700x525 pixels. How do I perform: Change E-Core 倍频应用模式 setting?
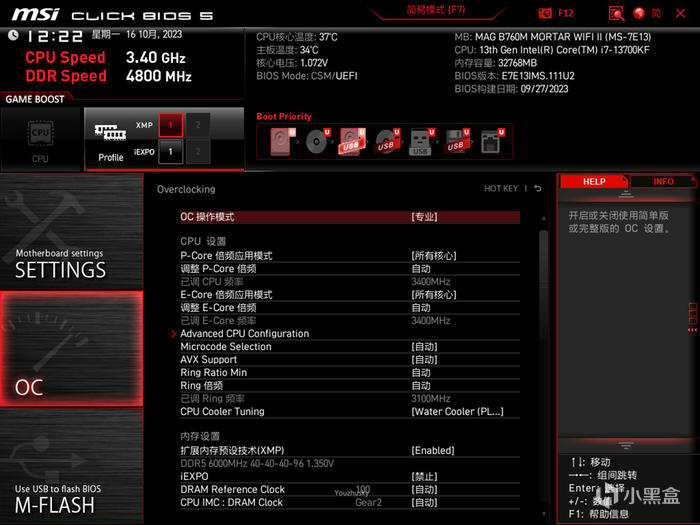pos(350,295)
